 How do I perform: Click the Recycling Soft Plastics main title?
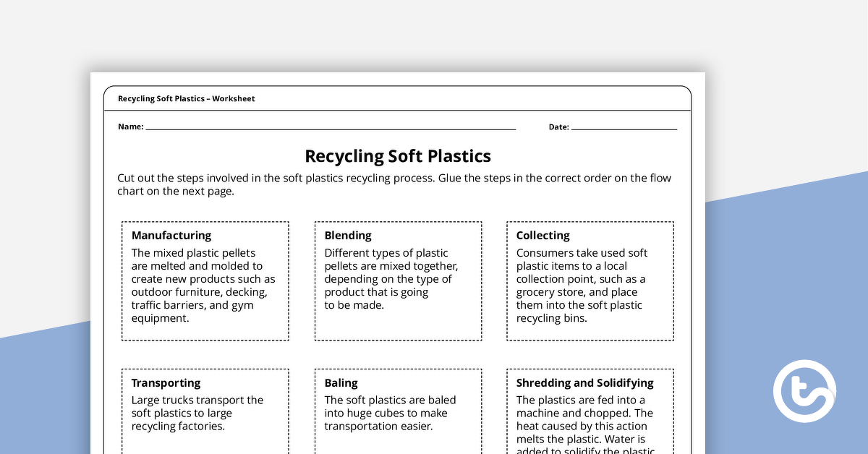398,156
